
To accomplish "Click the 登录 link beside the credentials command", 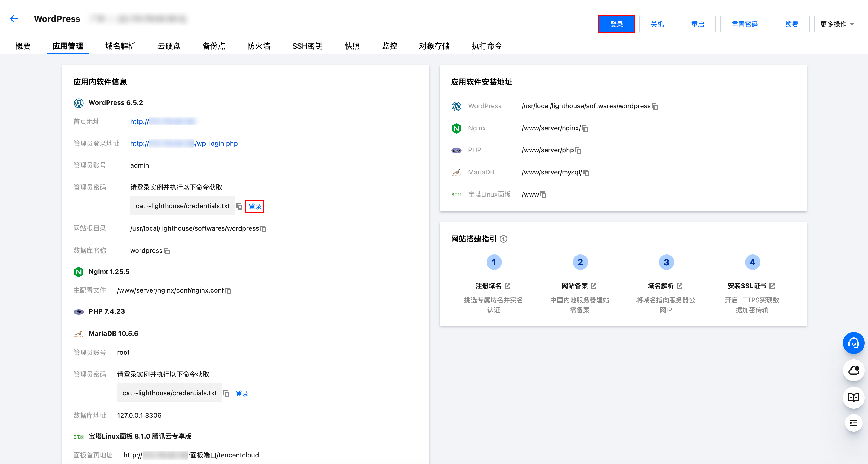I will [255, 206].
